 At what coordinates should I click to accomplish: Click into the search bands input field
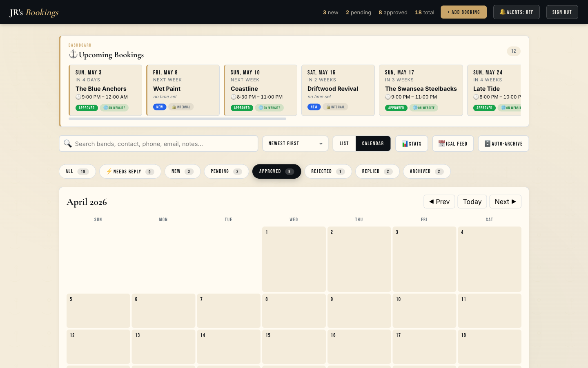[163, 144]
